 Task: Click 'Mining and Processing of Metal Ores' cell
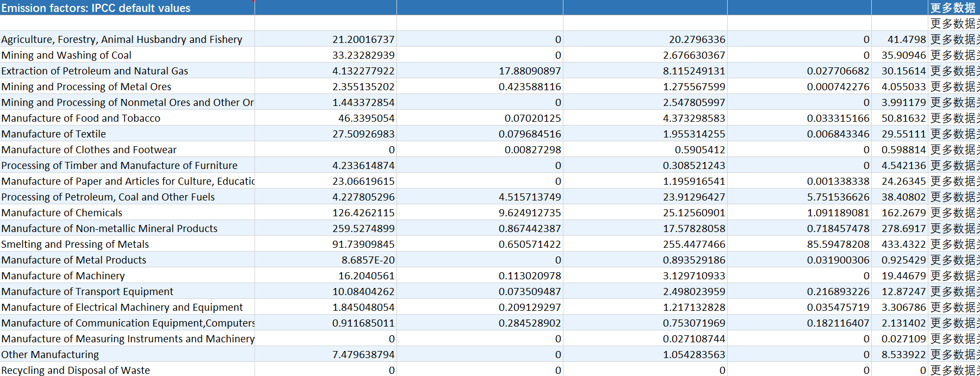click(127, 86)
